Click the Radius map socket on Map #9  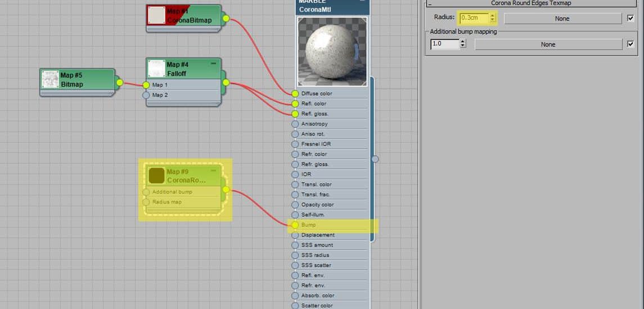146,202
